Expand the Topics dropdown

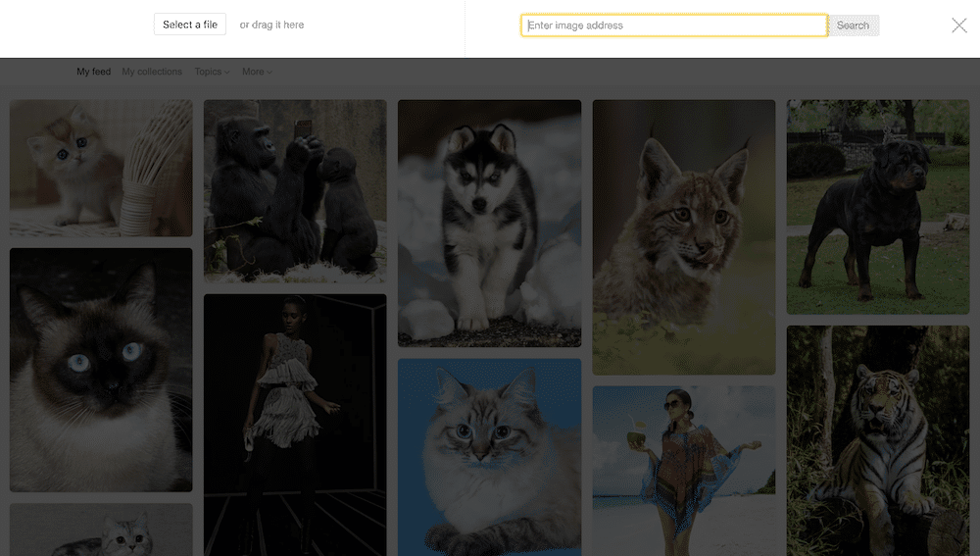212,72
